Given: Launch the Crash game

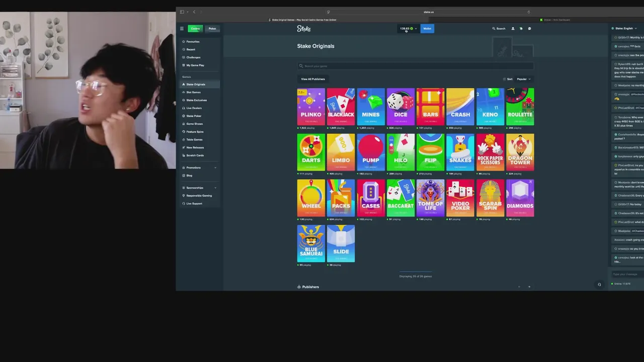Looking at the screenshot, I should point(460,106).
